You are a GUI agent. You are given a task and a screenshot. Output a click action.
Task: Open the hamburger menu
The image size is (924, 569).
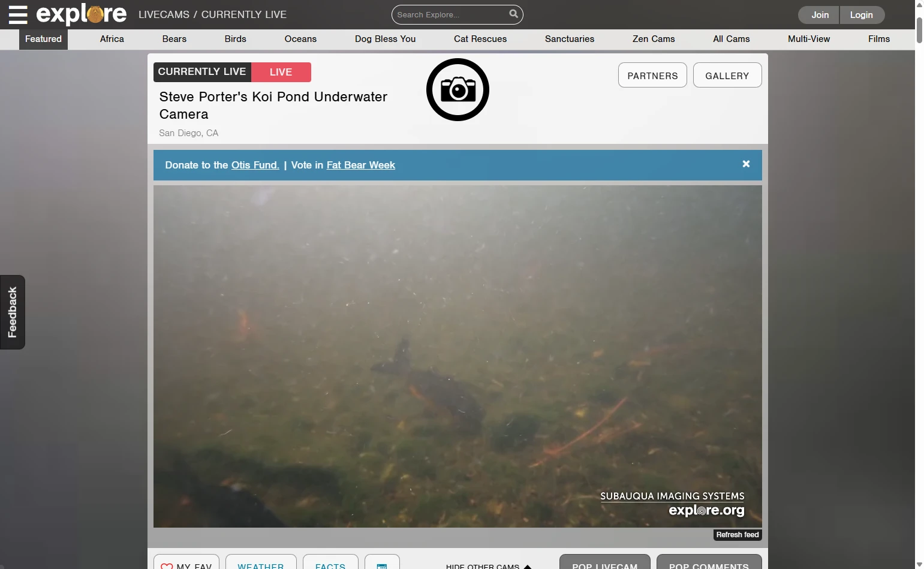[x=18, y=14]
